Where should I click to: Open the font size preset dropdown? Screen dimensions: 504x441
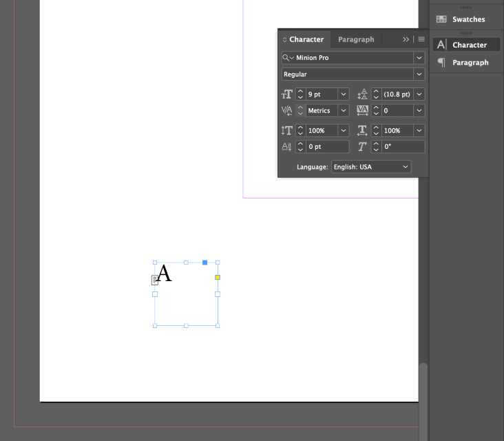[344, 94]
